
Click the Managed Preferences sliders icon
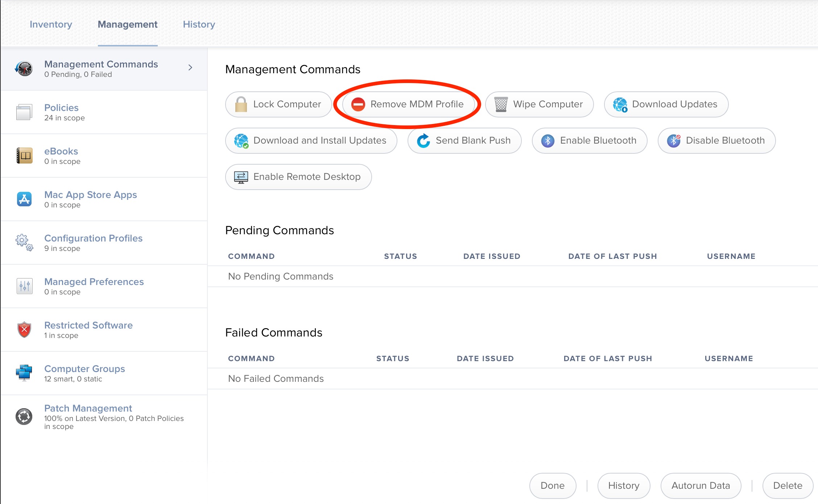pyautogui.click(x=24, y=286)
